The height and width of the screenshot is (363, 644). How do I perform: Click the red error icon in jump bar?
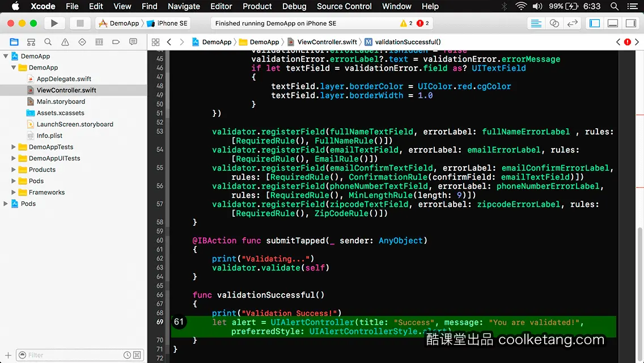(628, 42)
